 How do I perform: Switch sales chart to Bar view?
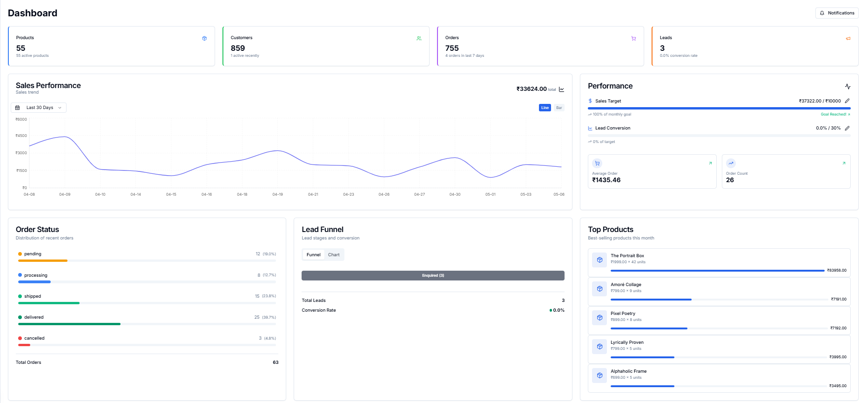(x=559, y=108)
